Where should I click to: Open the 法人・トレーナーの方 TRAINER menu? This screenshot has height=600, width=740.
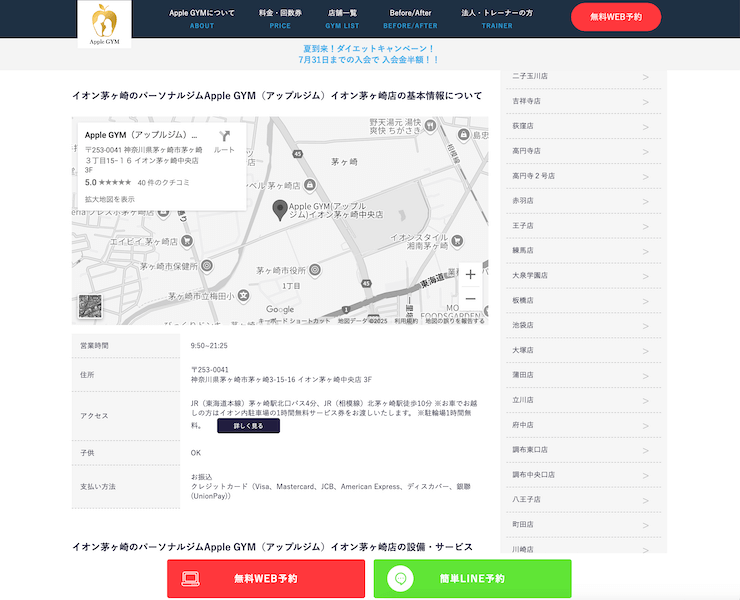(x=497, y=19)
